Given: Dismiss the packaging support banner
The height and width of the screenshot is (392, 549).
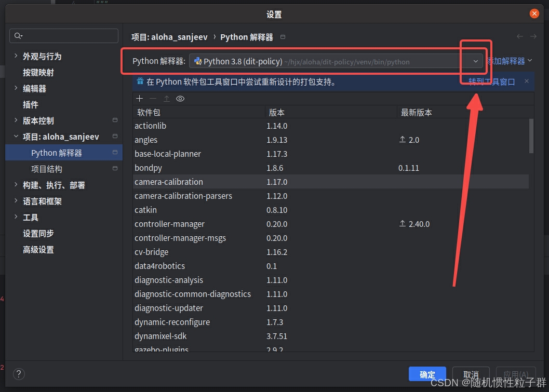Looking at the screenshot, I should pyautogui.click(x=527, y=81).
